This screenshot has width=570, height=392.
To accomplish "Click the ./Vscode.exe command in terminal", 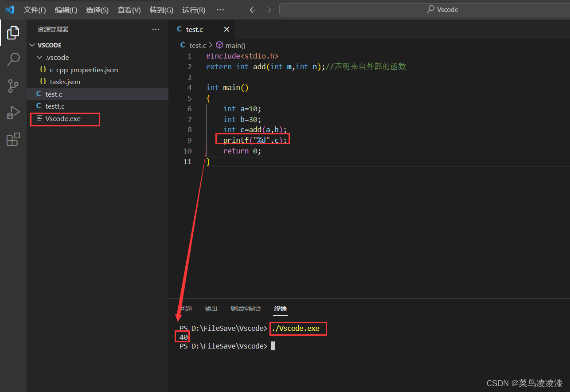I will click(296, 329).
